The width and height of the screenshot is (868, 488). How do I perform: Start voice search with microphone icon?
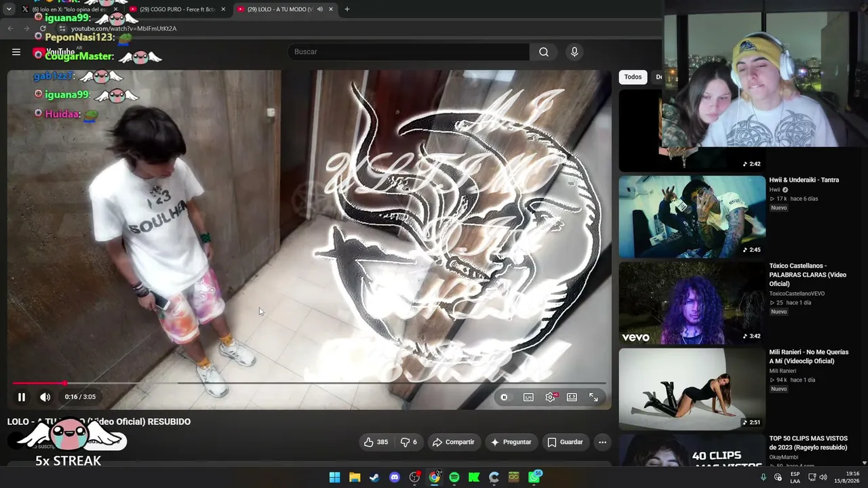(x=574, y=52)
